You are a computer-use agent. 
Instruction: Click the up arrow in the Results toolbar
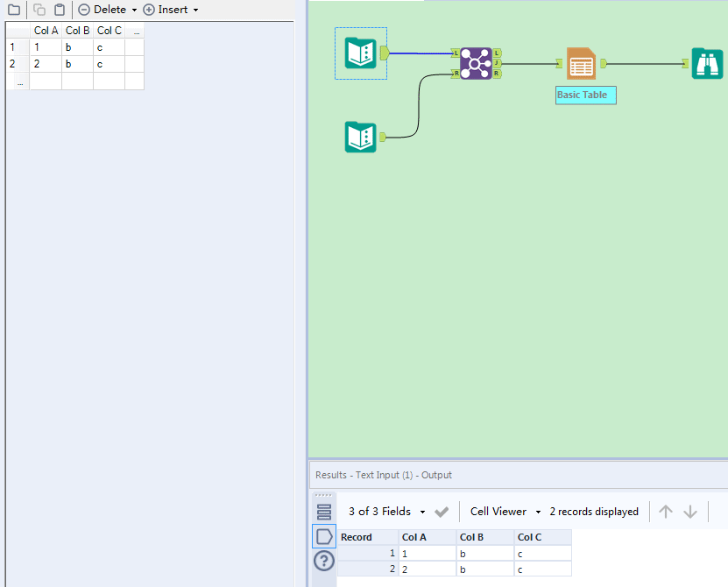point(666,511)
